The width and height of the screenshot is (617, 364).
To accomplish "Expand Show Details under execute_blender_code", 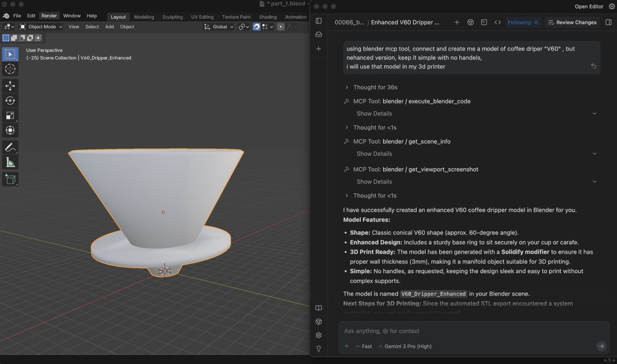I will coord(374,113).
